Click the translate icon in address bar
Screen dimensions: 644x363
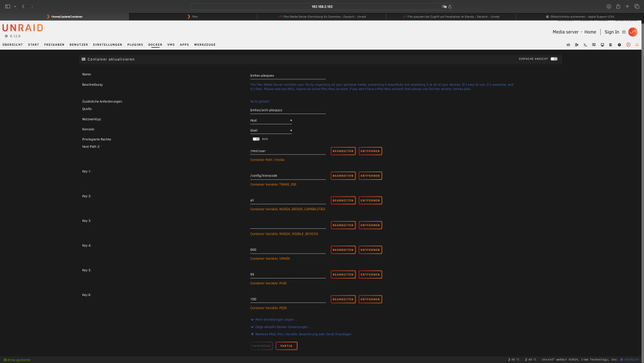[444, 6]
